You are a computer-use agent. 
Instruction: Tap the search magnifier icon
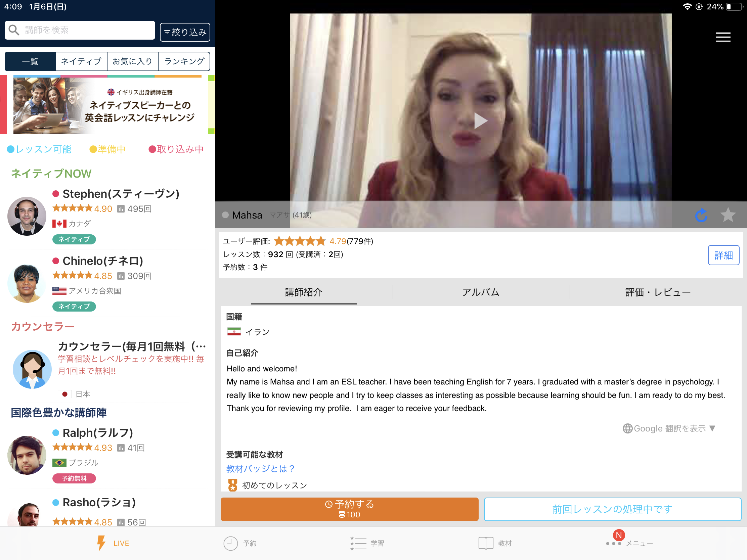click(14, 30)
